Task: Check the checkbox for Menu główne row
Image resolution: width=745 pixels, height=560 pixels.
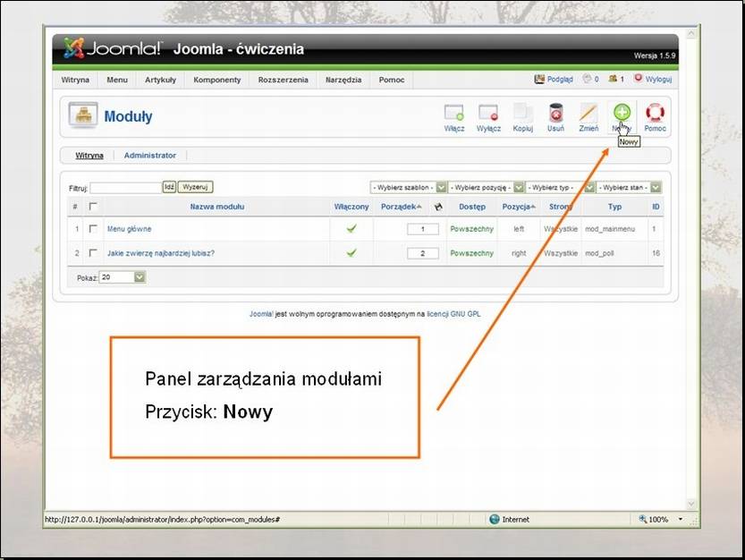Action: 93,229
